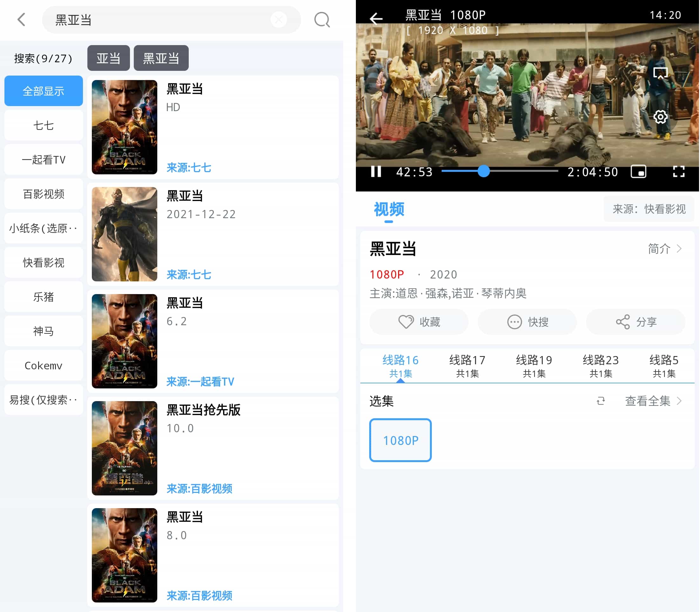Clear the search box with the X icon
Screen dimensions: 700x612
[279, 19]
